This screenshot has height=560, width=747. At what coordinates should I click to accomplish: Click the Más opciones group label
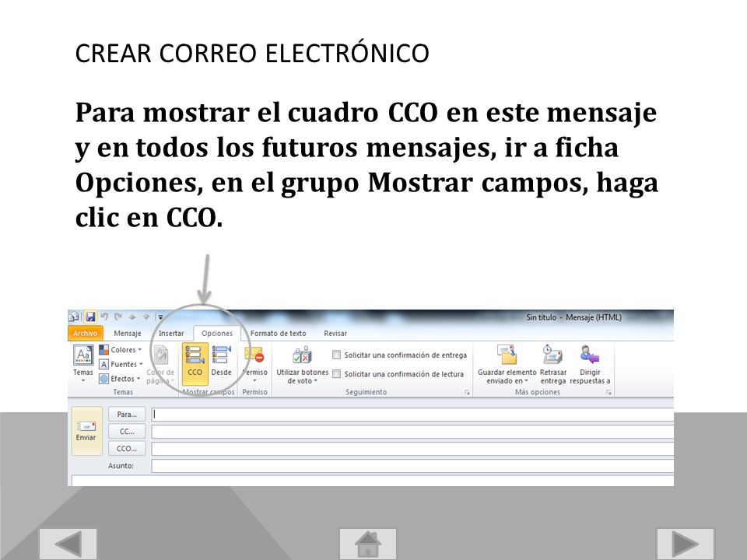click(538, 392)
